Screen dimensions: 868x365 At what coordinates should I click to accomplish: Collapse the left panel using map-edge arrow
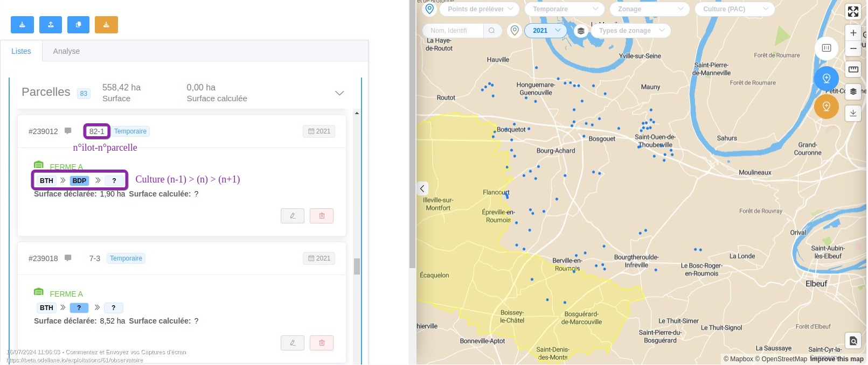tap(422, 188)
